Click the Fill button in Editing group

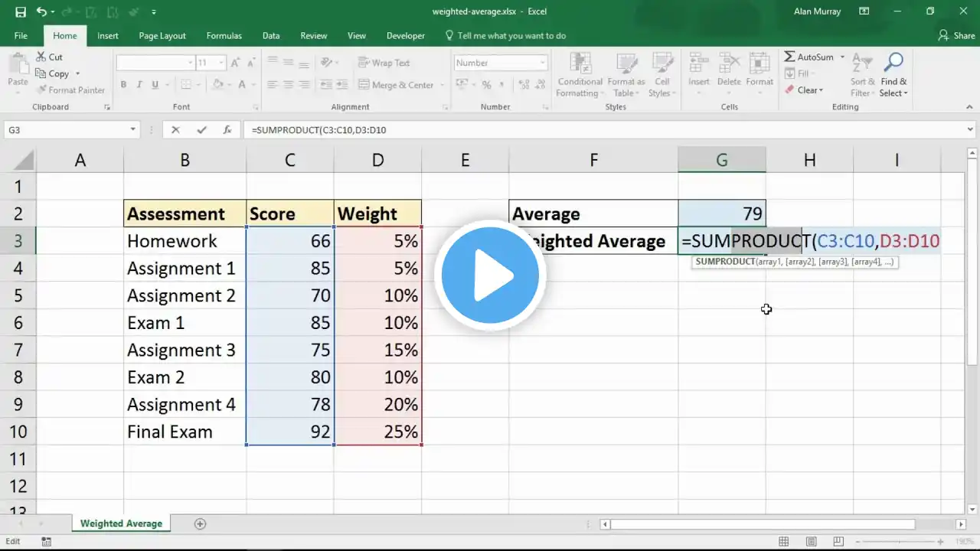pos(797,73)
